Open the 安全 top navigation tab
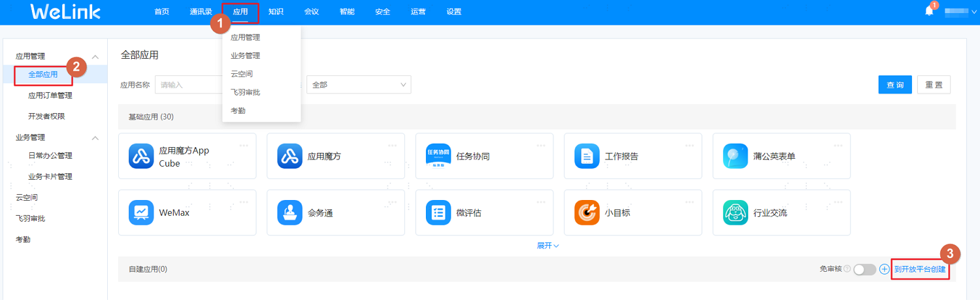 click(383, 12)
